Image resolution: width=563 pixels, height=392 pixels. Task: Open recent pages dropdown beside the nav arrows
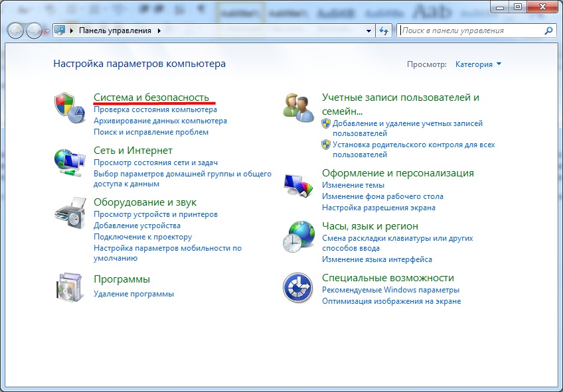tap(46, 31)
